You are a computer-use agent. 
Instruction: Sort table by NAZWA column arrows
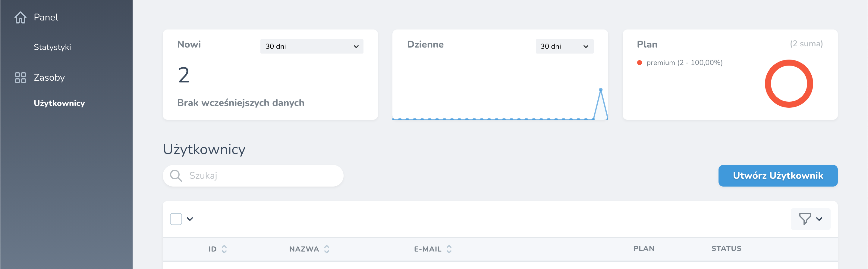(326, 249)
